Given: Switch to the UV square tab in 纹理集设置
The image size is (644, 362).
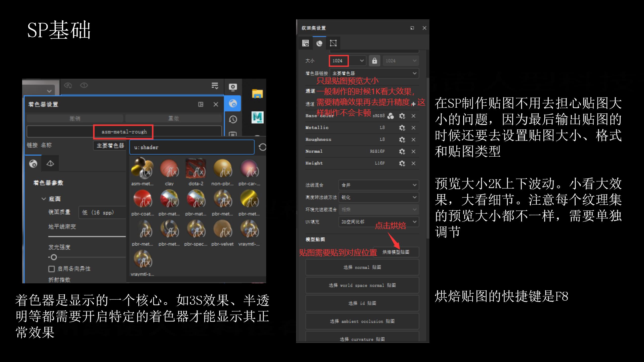Looking at the screenshot, I should click(x=333, y=43).
